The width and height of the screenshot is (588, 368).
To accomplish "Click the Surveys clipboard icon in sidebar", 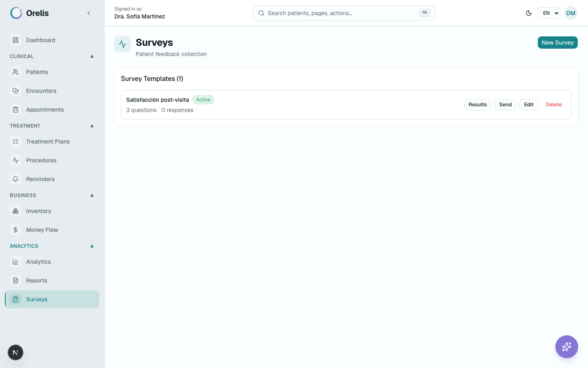I will pyautogui.click(x=16, y=299).
